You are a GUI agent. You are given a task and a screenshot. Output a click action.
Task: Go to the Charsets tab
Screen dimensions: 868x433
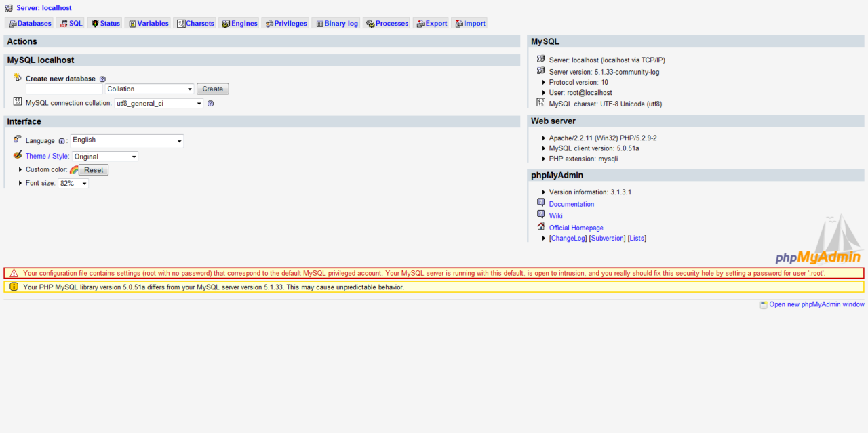195,23
